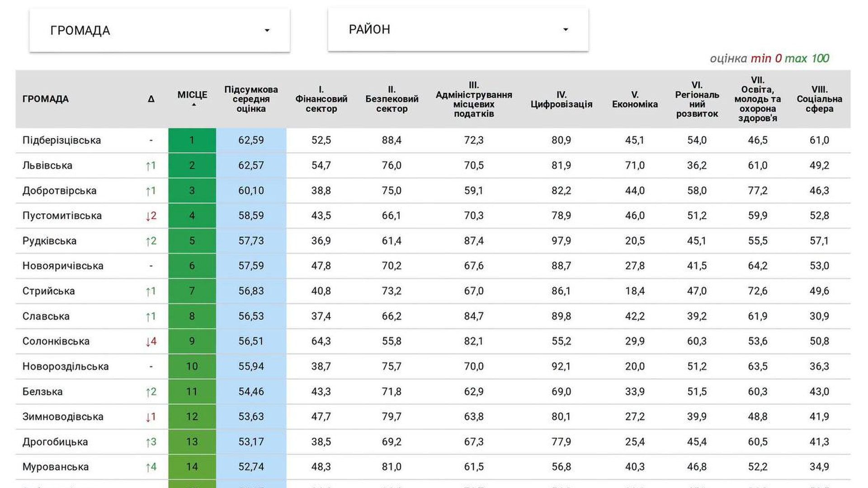Select the Підберізцівська row name
Image resolution: width=868 pixels, height=488 pixels.
click(x=61, y=141)
